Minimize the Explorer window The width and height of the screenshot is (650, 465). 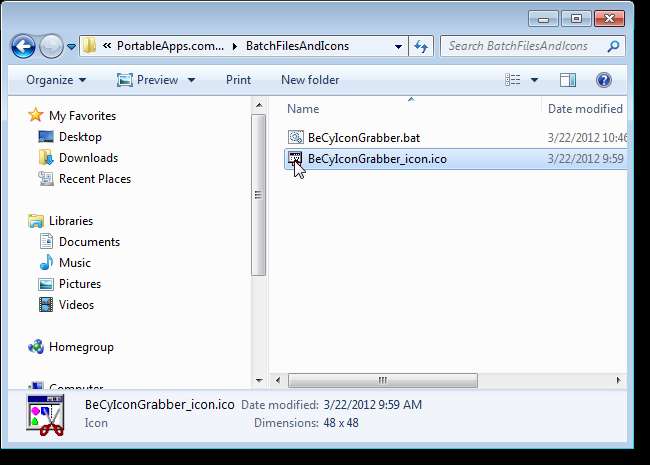pyautogui.click(x=543, y=19)
